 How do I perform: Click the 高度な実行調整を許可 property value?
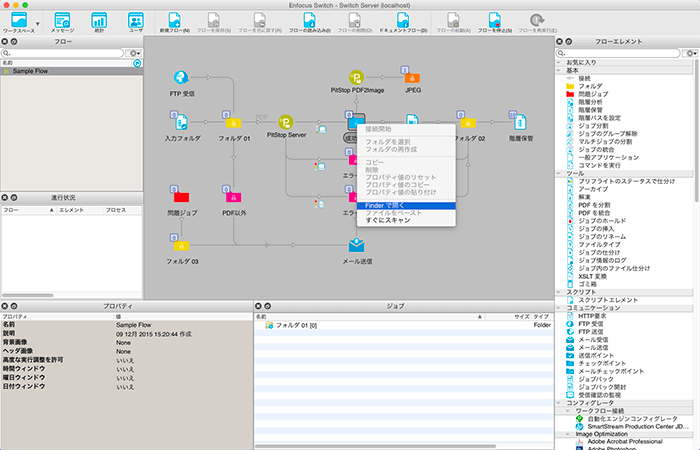tap(125, 360)
